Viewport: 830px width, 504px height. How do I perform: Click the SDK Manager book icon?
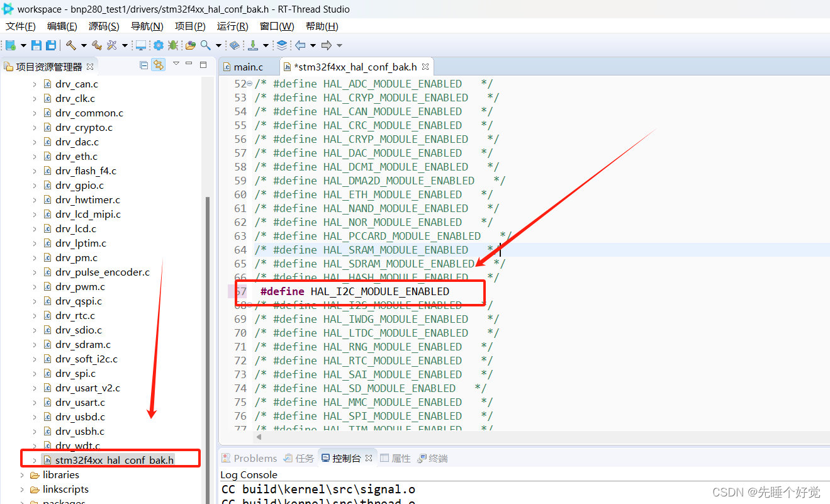pyautogui.click(x=234, y=45)
